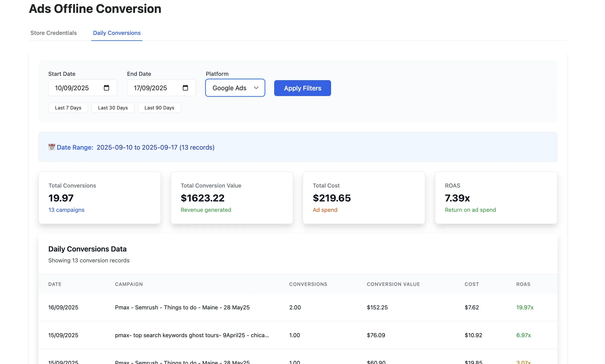Choose the Last 7 Days preset
Image resolution: width=605 pixels, height=364 pixels.
[68, 108]
